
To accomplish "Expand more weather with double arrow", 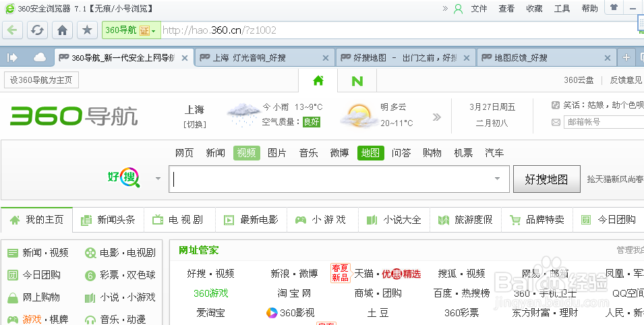I will pos(436,117).
